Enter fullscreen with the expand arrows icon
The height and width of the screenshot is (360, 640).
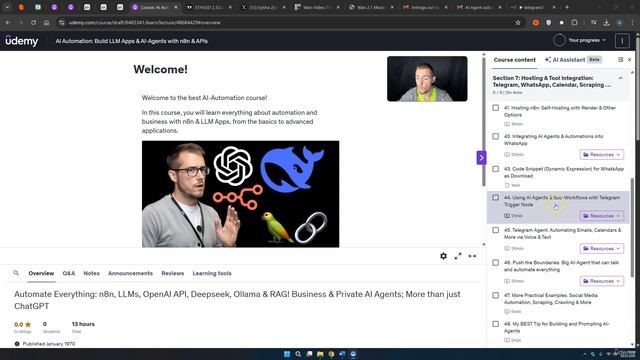(458, 256)
